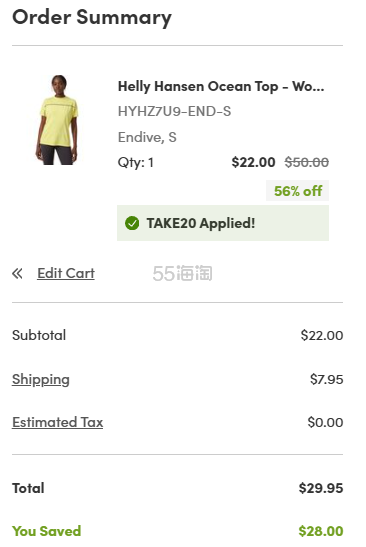Click the 55海淘 watermark logo
The image size is (366, 547).
[182, 274]
